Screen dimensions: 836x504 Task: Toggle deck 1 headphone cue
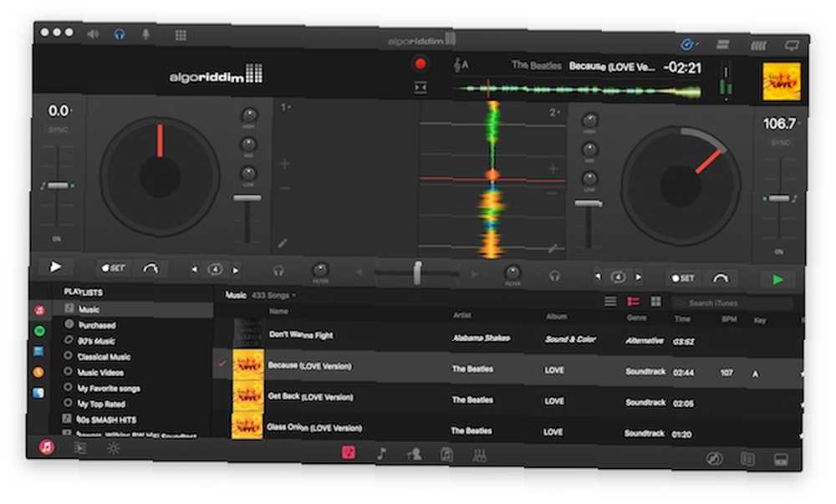tap(278, 271)
